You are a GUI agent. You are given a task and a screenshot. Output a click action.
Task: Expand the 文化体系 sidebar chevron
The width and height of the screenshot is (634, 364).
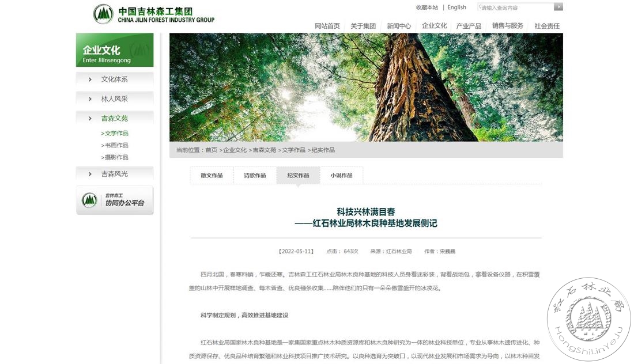pyautogui.click(x=90, y=79)
